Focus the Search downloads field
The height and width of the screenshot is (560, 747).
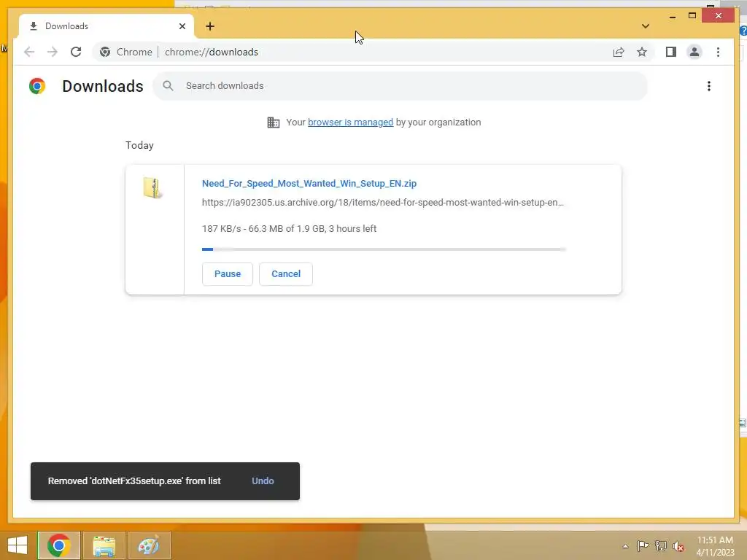click(400, 86)
